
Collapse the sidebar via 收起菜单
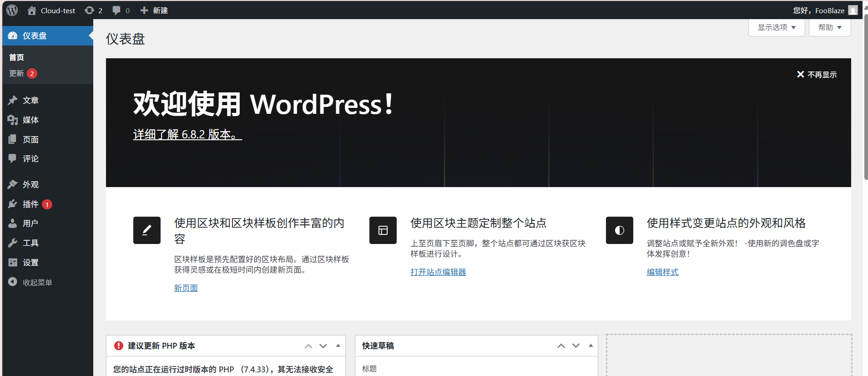pyautogui.click(x=37, y=282)
